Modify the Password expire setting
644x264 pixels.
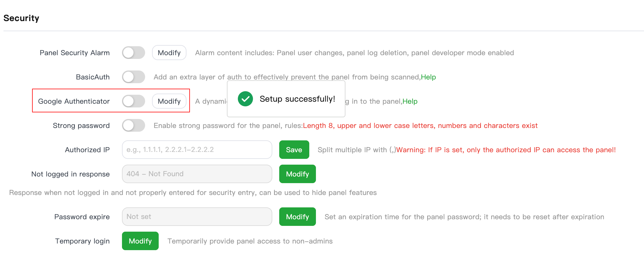pyautogui.click(x=297, y=217)
